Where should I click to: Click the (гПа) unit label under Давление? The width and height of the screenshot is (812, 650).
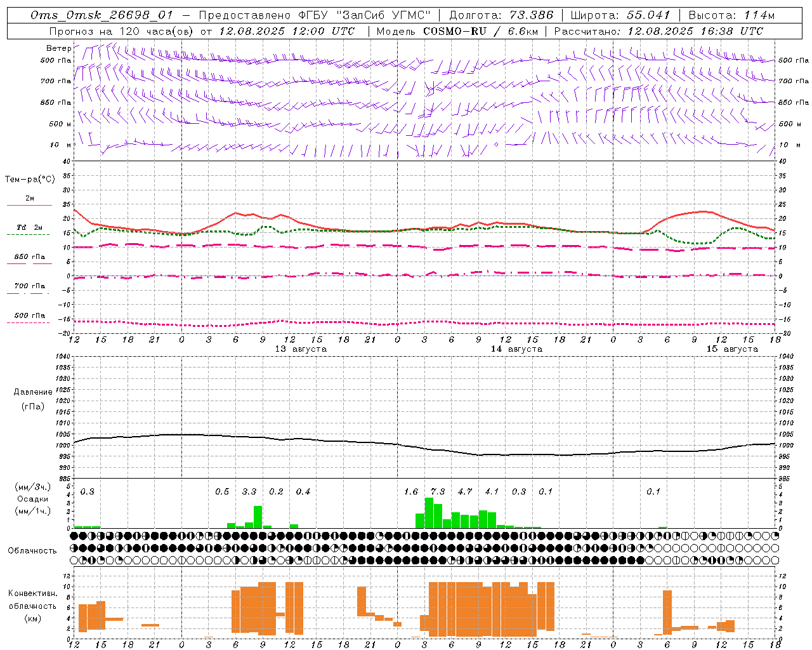[x=33, y=407]
